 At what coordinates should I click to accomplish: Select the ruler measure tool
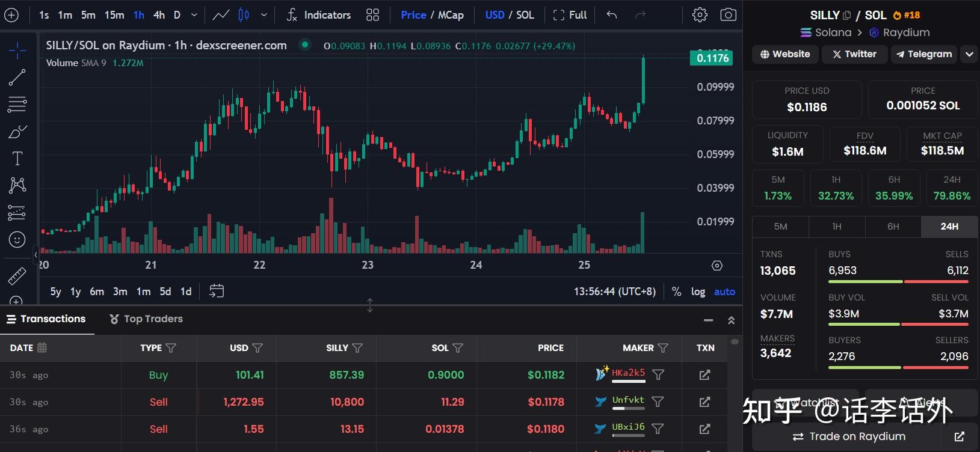pos(17,276)
